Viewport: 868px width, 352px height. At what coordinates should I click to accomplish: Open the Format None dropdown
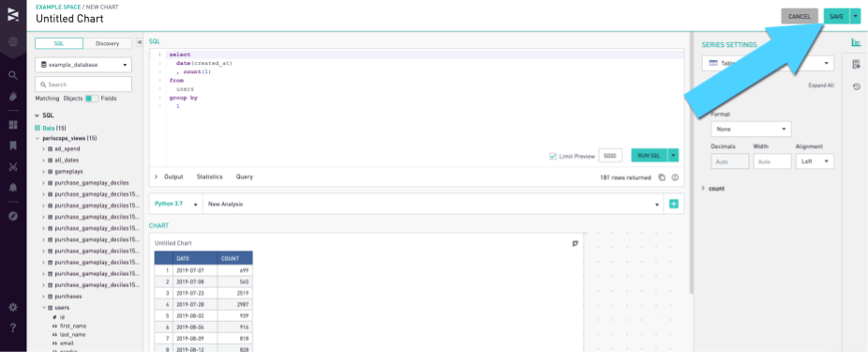point(751,130)
